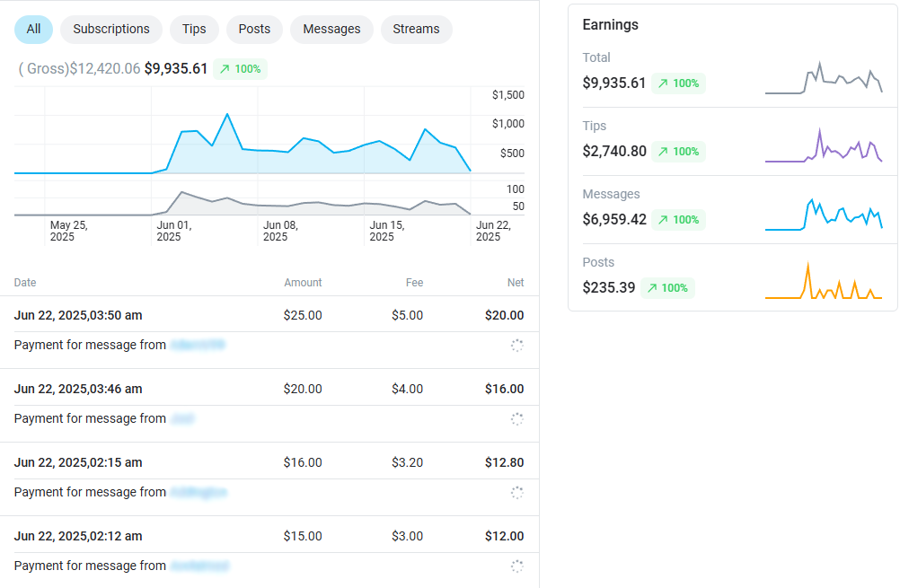900x588 pixels.
Task: Click the Tips 100% increase badge
Action: [x=678, y=152]
